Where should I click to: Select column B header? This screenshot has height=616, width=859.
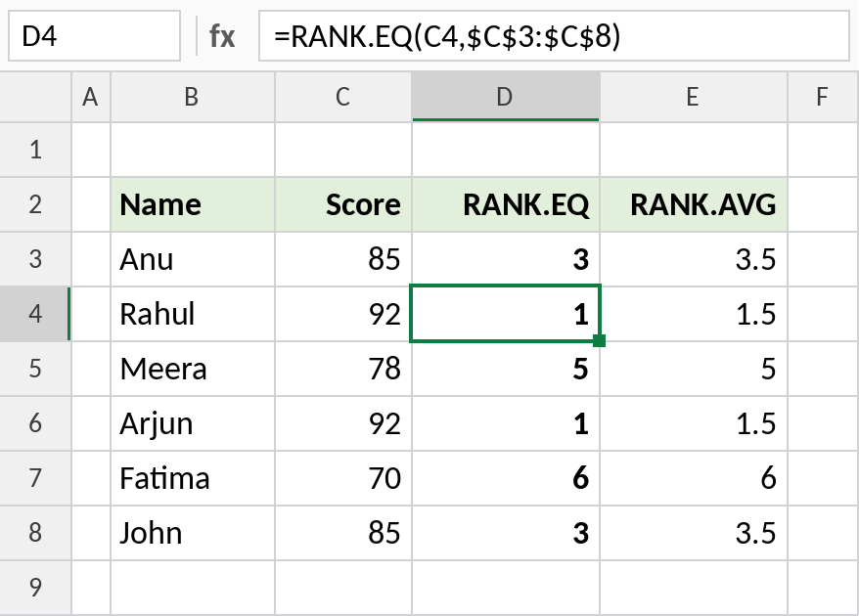coord(193,97)
